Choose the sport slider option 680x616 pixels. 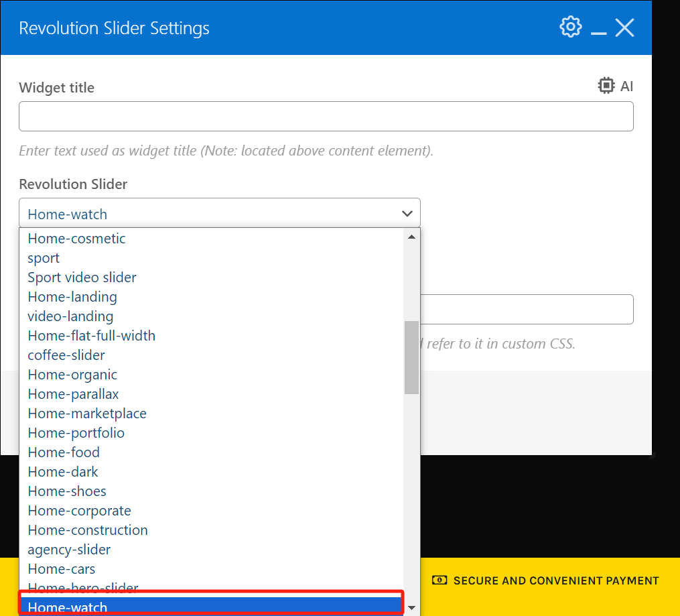coord(44,258)
